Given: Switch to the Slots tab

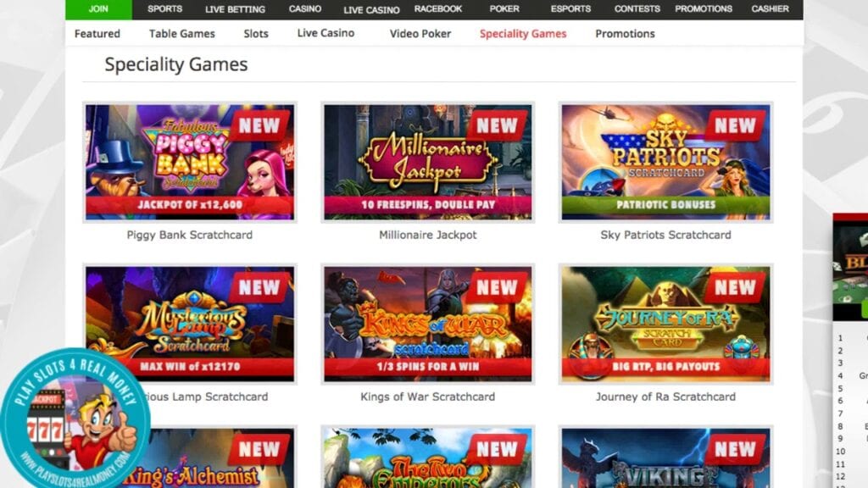Looking at the screenshot, I should pyautogui.click(x=256, y=34).
